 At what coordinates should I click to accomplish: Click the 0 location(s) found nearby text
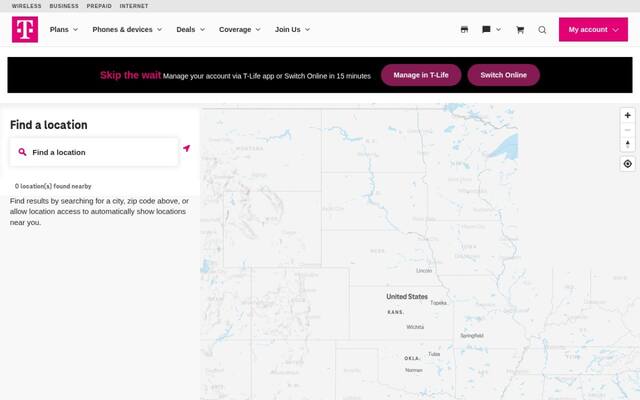[x=53, y=186]
